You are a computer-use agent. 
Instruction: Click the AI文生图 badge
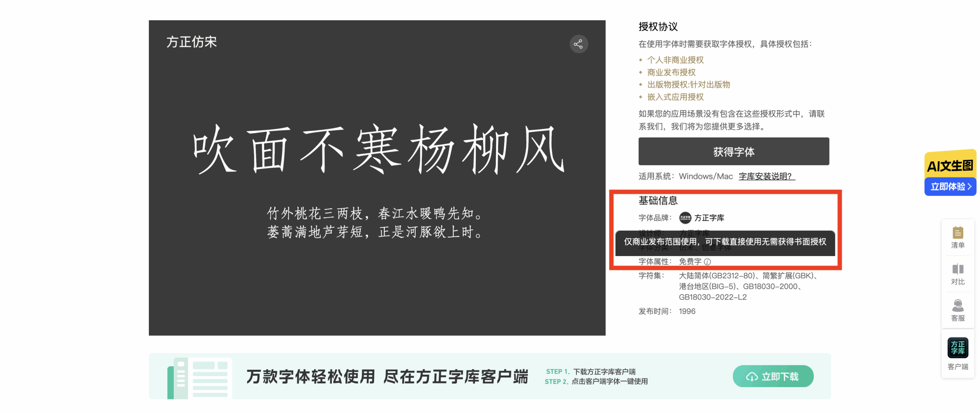[x=951, y=166]
